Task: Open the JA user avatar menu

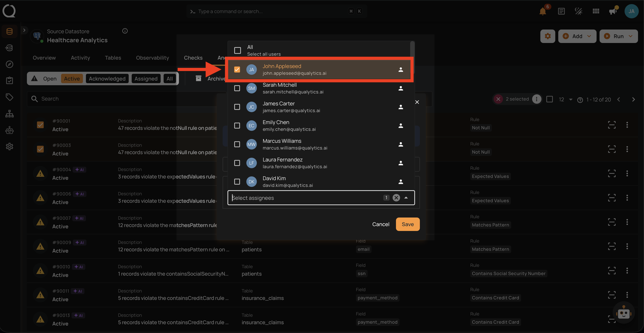Action: pyautogui.click(x=631, y=11)
